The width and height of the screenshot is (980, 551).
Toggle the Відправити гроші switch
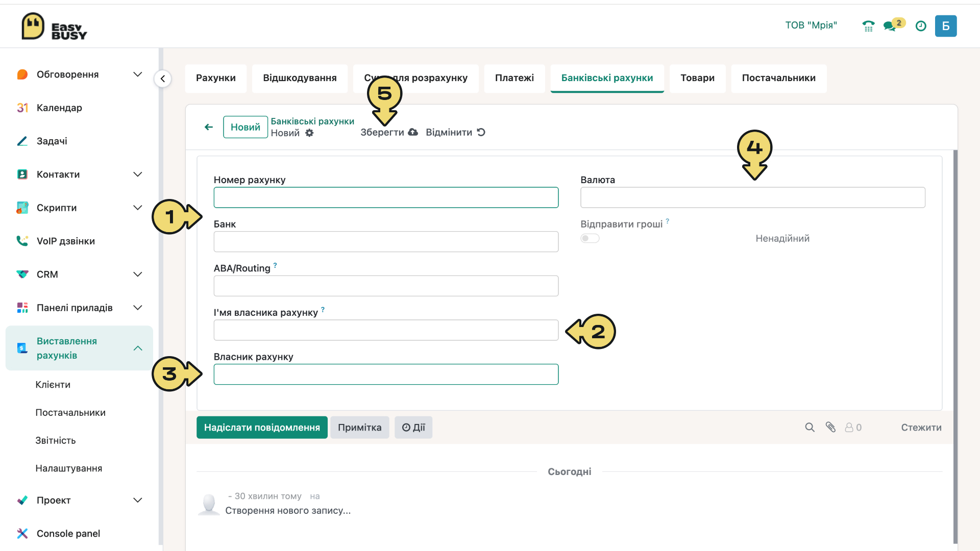pos(590,238)
